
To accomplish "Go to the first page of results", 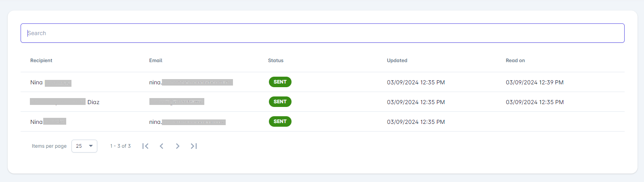I will [x=145, y=146].
